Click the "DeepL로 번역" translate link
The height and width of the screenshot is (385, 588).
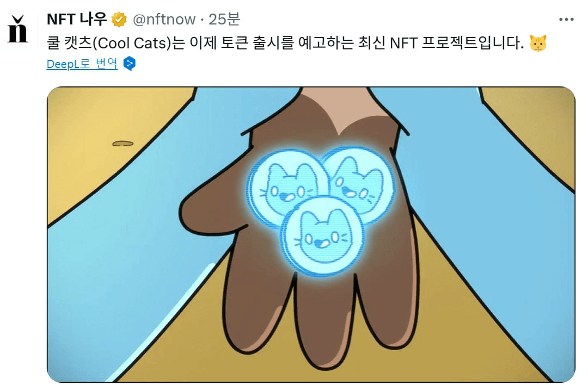[x=82, y=64]
